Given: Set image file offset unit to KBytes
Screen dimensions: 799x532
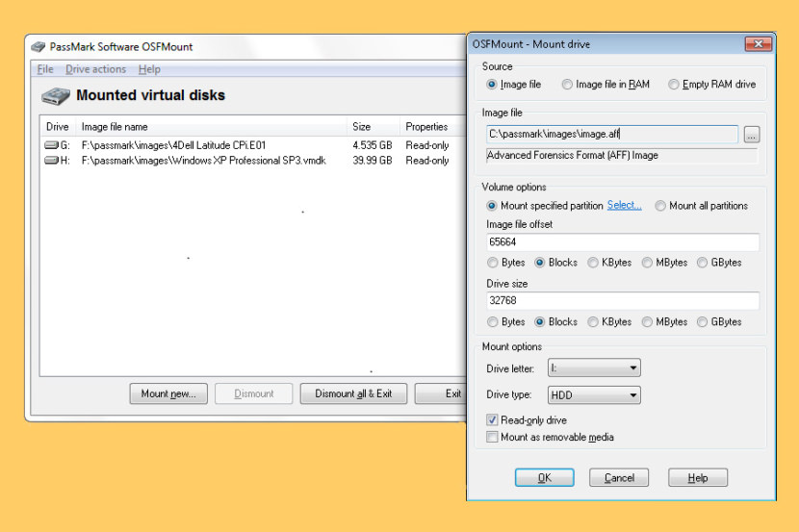Looking at the screenshot, I should click(594, 263).
